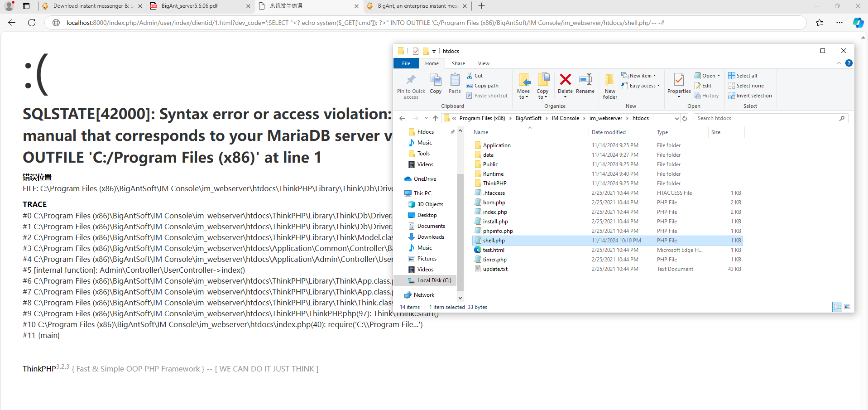Refresh the htdocs folder listing in Explorer
The image size is (868, 410).
coord(685,118)
